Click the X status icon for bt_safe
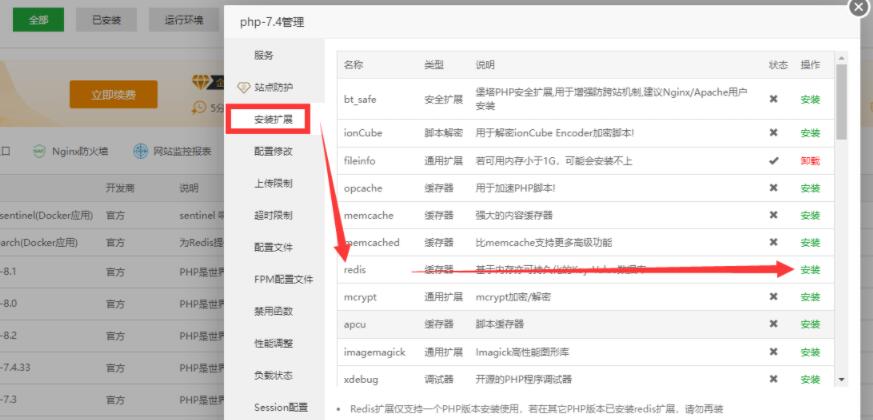Screen dimensions: 873x420 click(773, 99)
